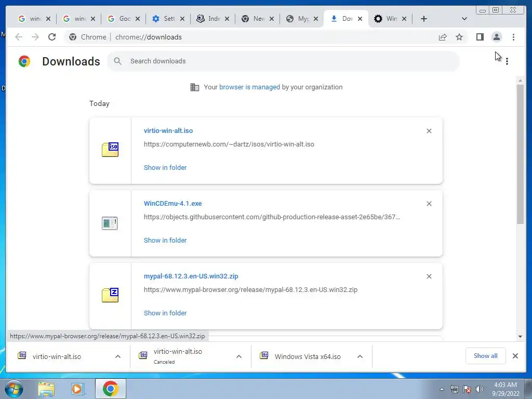Image resolution: width=532 pixels, height=399 pixels.
Task: Open the Windows Start menu
Action: coord(14,389)
